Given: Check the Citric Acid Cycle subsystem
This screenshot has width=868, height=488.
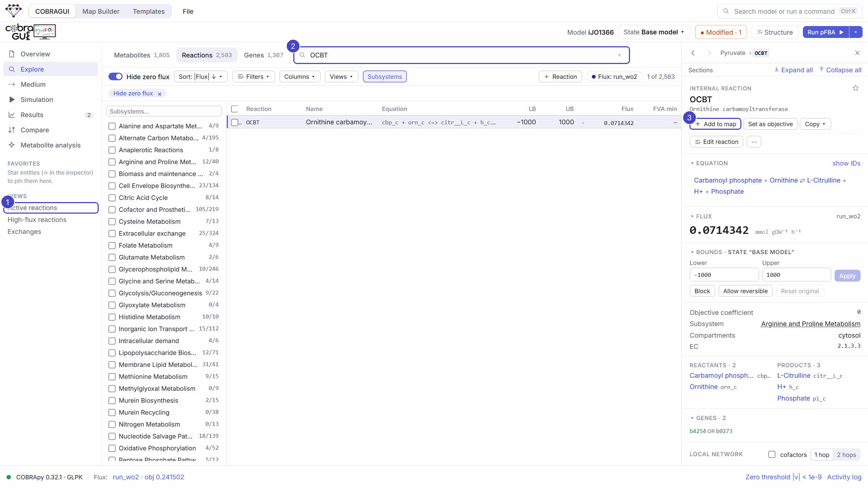Looking at the screenshot, I should [x=112, y=198].
